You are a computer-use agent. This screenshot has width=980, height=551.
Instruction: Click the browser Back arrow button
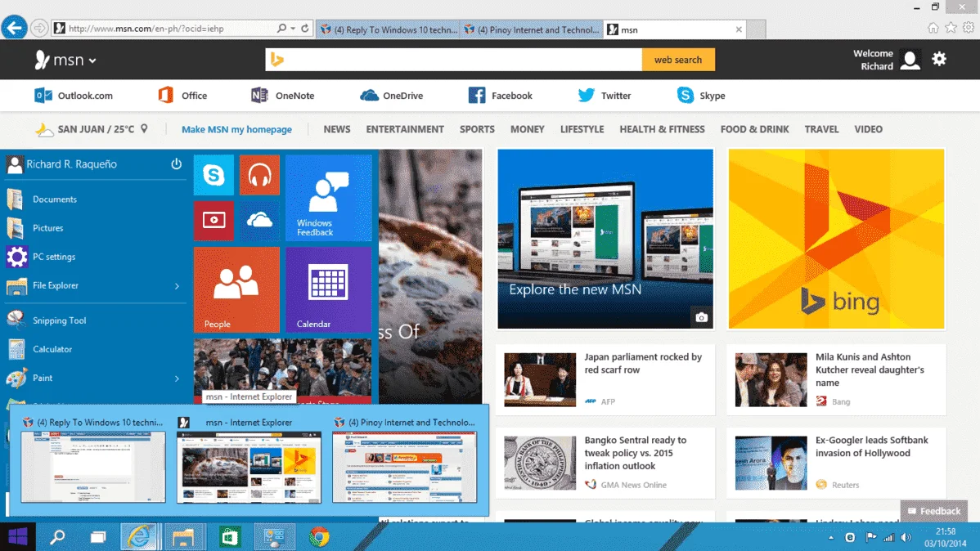(14, 28)
